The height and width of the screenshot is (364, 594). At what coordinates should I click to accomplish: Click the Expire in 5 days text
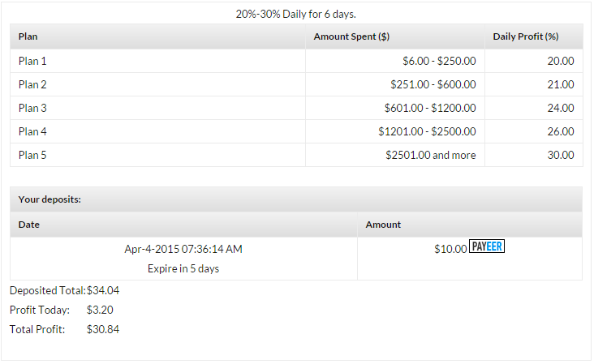click(x=183, y=268)
